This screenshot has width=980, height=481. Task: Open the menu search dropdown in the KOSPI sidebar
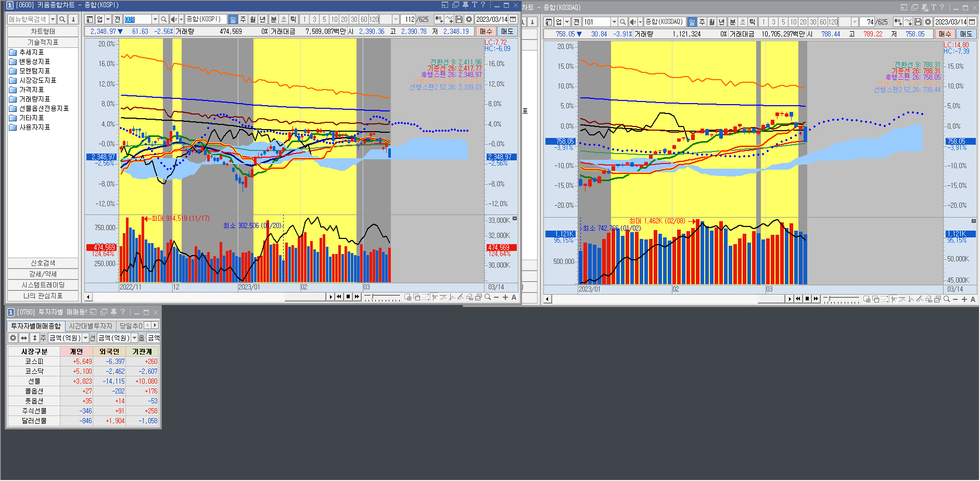click(x=53, y=19)
